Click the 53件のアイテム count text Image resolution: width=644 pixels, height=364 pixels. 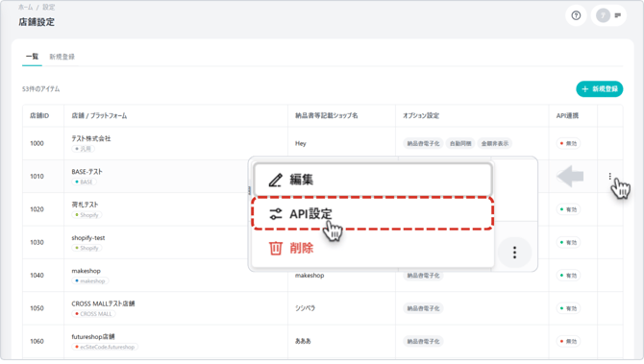40,89
